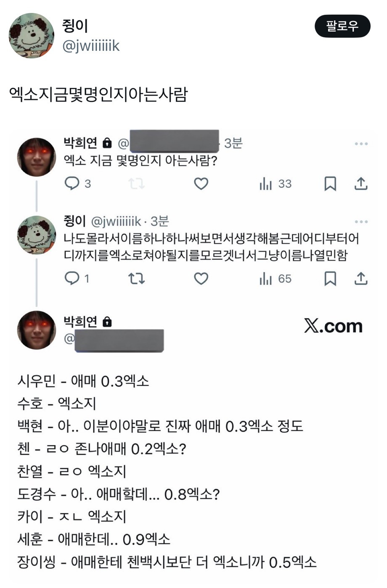The image size is (387, 588).
Task: Bookmark 박희연's first tweet
Action: click(x=330, y=184)
